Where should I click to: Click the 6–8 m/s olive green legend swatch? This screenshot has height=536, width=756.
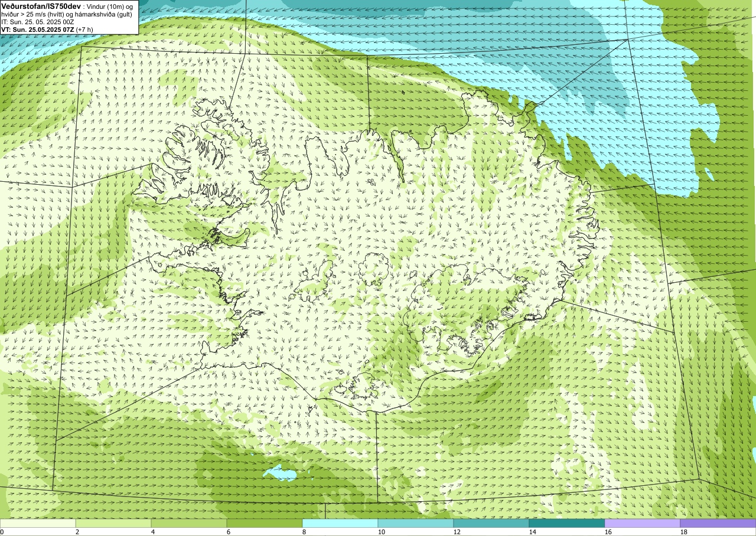[x=265, y=524]
